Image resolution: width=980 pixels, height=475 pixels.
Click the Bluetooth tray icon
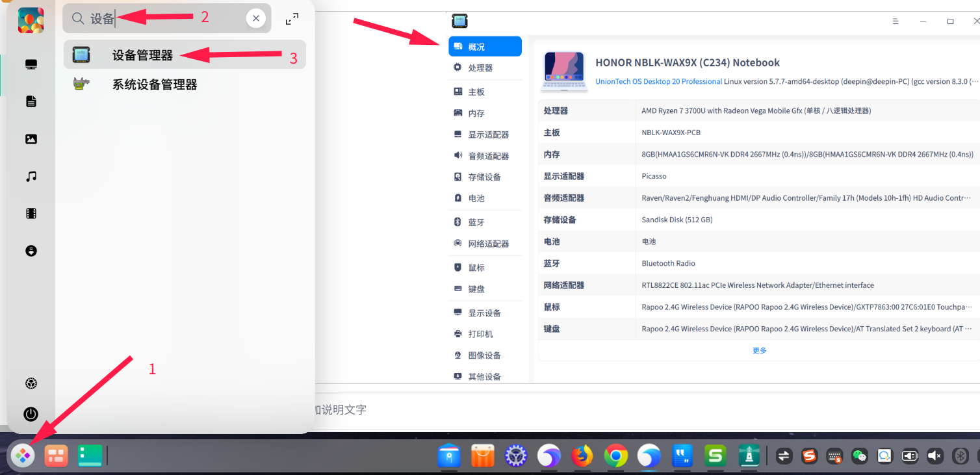pos(961,456)
